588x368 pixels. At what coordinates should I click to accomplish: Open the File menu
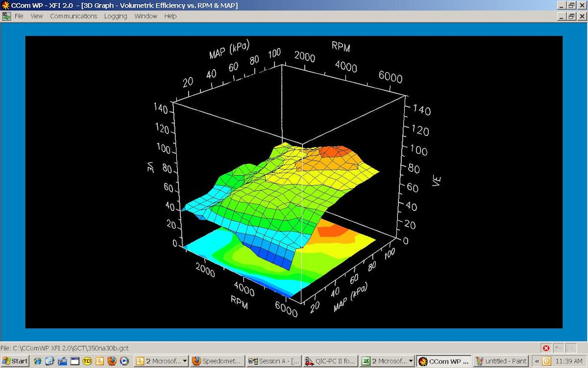point(19,16)
